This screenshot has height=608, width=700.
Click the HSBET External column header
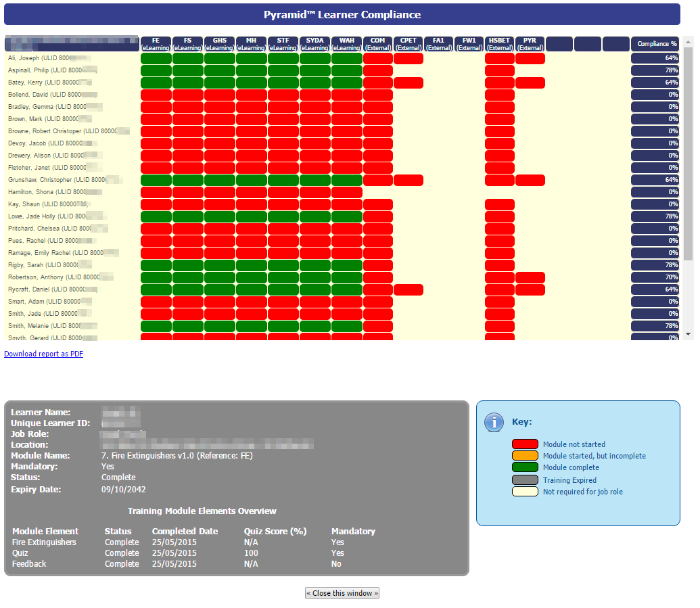tap(500, 44)
